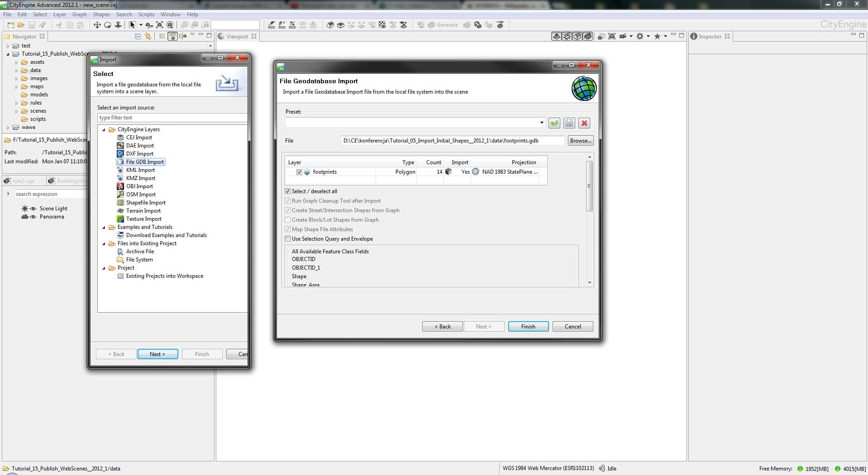Click Finish in File Geodatabase Import
The image size is (868, 475).
pos(528,327)
